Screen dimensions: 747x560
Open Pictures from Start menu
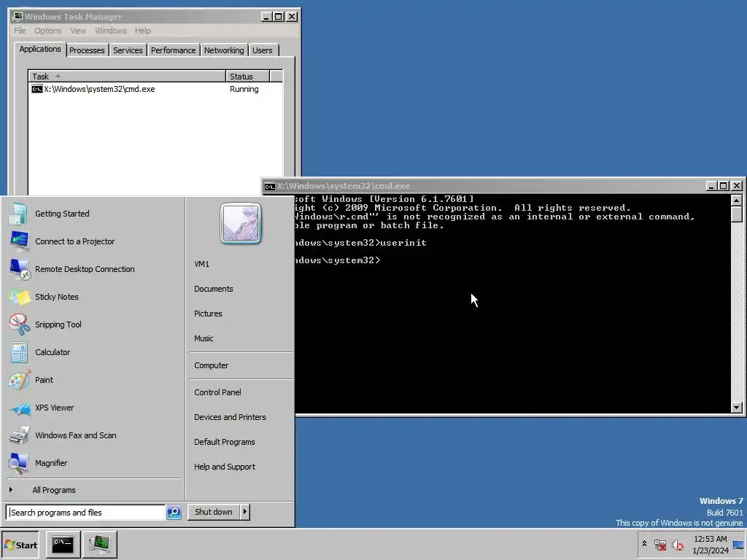pyautogui.click(x=208, y=314)
